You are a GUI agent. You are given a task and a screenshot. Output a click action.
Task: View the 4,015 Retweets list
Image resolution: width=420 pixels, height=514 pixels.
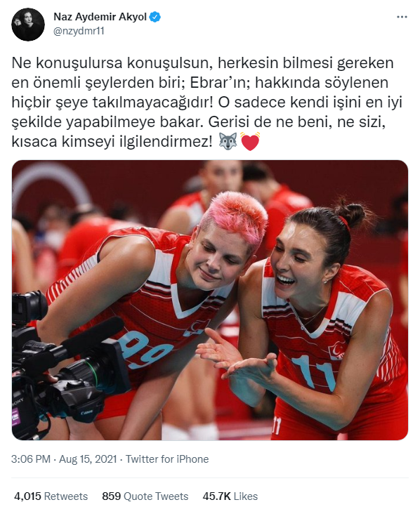tap(51, 496)
